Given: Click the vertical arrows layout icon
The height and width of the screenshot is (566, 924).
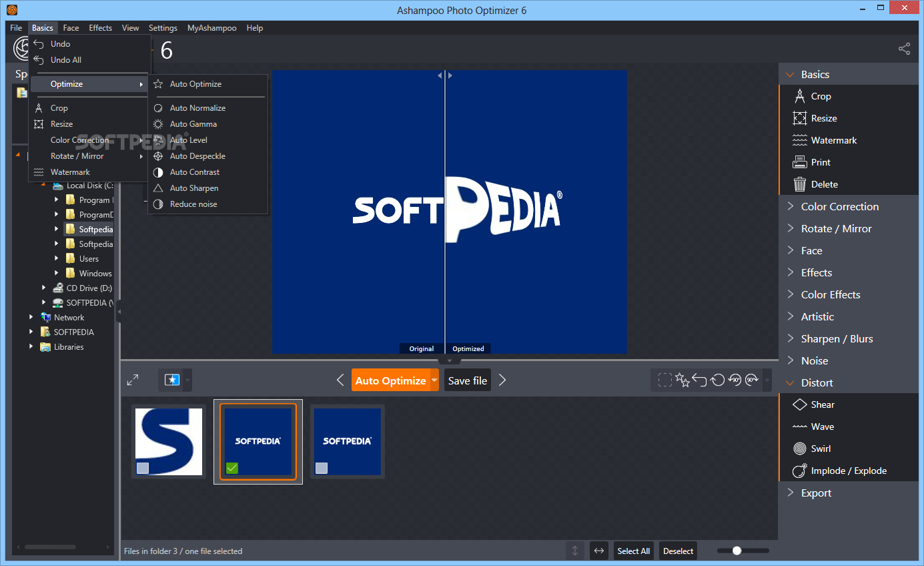Looking at the screenshot, I should coord(574,551).
